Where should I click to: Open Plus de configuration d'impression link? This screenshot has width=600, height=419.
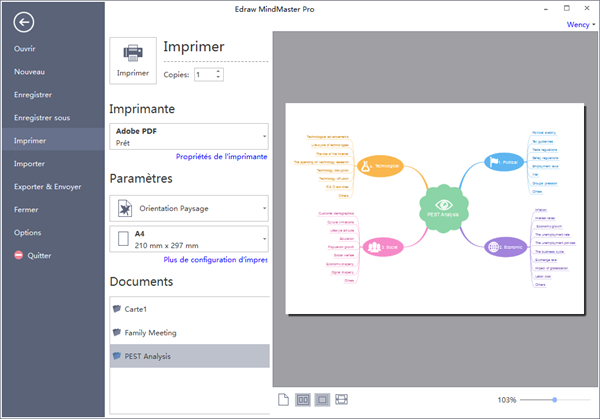tap(215, 260)
